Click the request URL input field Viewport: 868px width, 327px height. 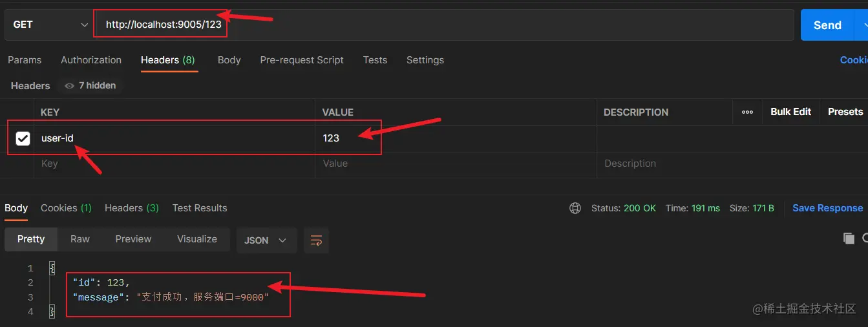pyautogui.click(x=444, y=25)
